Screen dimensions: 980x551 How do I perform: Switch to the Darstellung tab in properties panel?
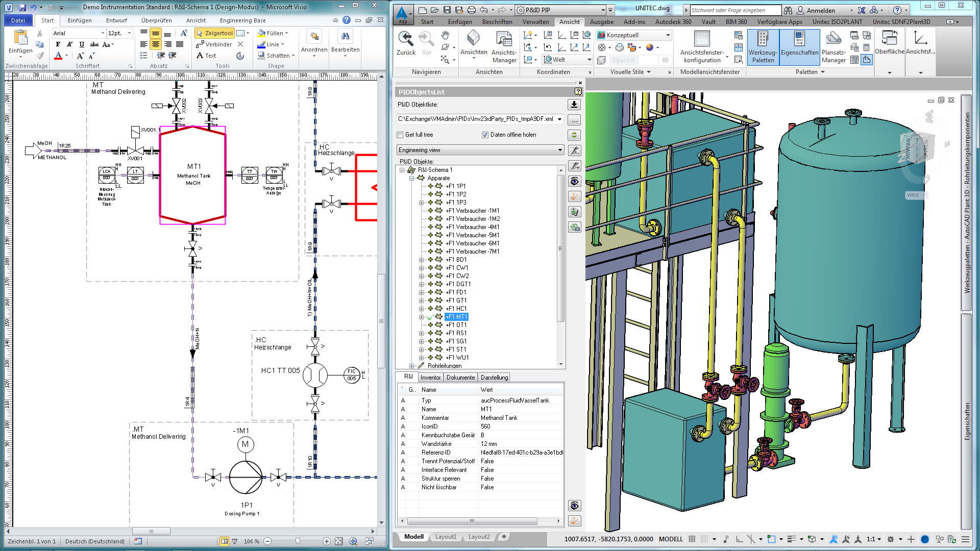(x=494, y=377)
